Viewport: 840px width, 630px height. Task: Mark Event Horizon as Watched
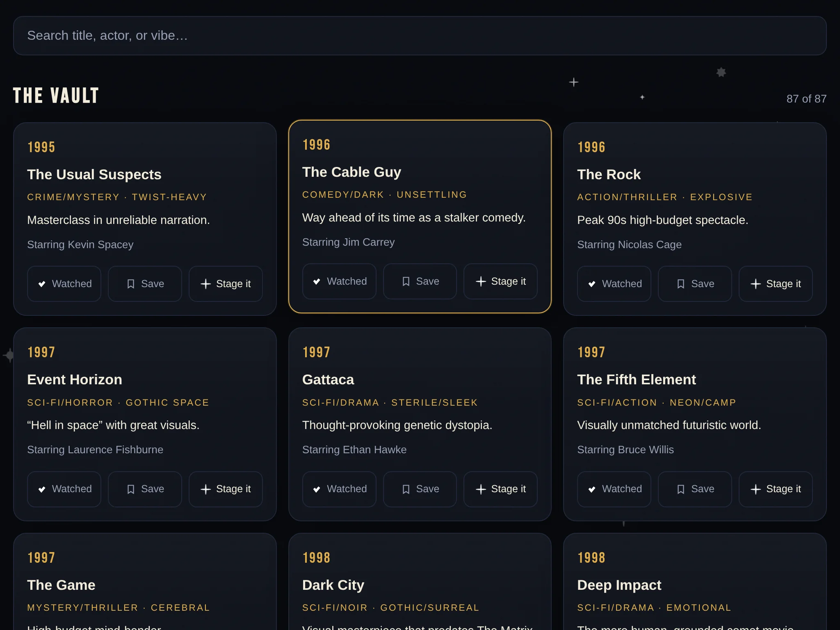(x=64, y=489)
